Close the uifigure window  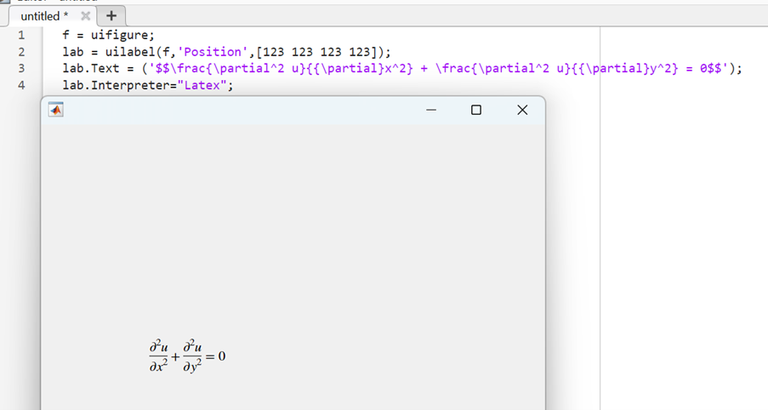pyautogui.click(x=523, y=110)
